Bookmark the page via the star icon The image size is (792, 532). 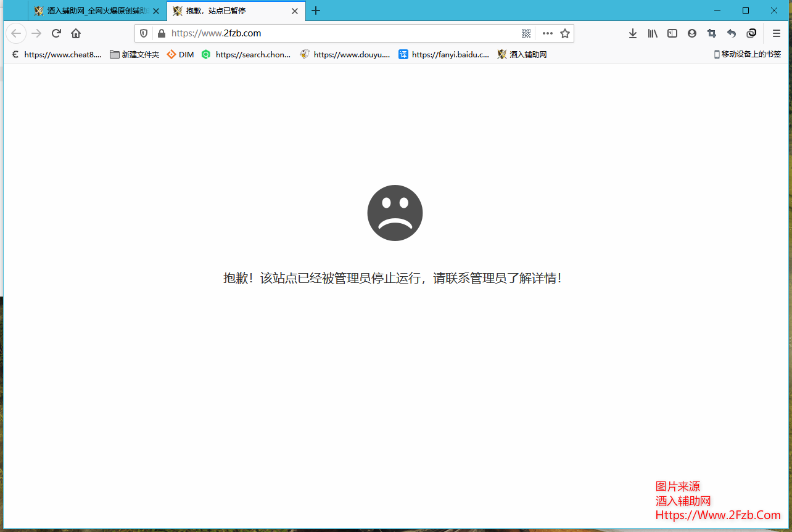coord(565,33)
